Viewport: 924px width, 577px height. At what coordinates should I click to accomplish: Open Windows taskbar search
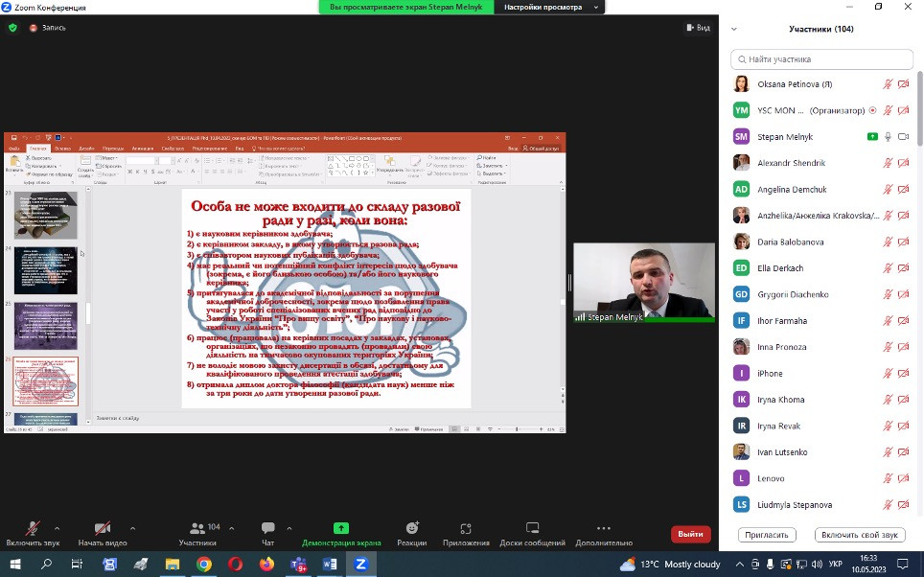coord(46,565)
